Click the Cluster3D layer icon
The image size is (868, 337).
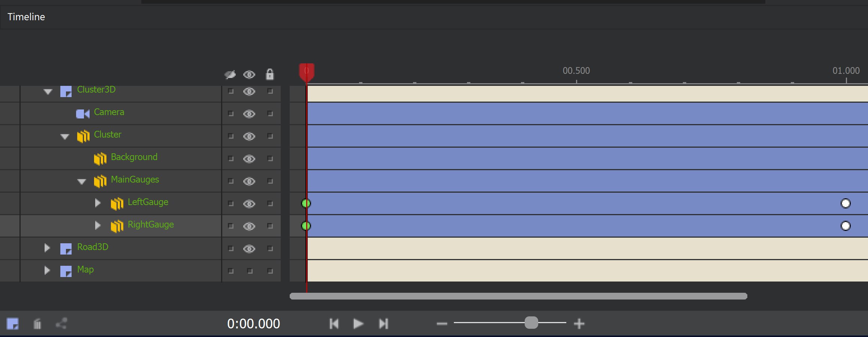tap(66, 91)
